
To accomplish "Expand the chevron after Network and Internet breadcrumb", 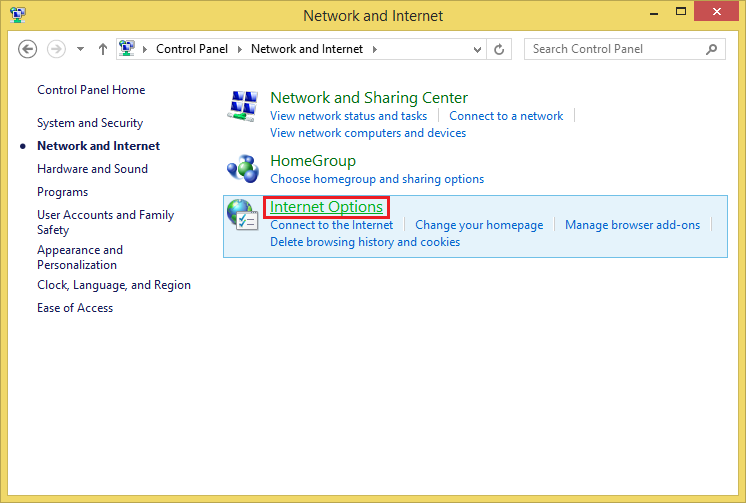I will [375, 49].
